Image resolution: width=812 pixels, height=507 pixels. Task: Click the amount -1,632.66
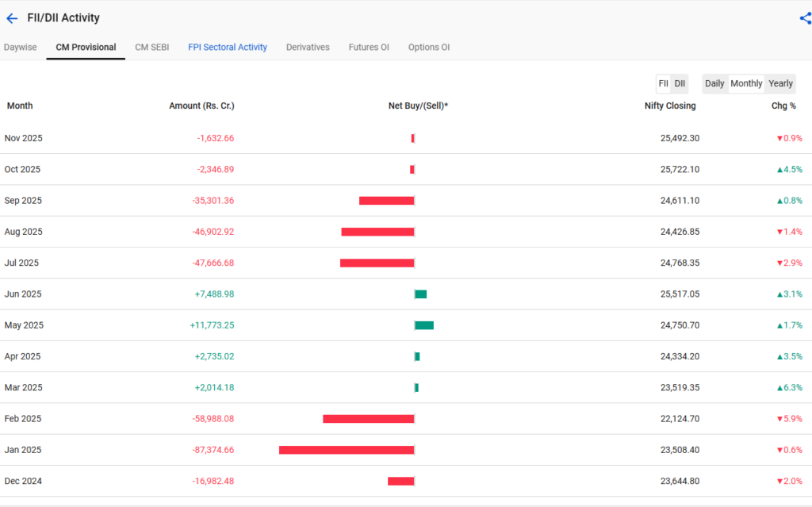point(216,138)
